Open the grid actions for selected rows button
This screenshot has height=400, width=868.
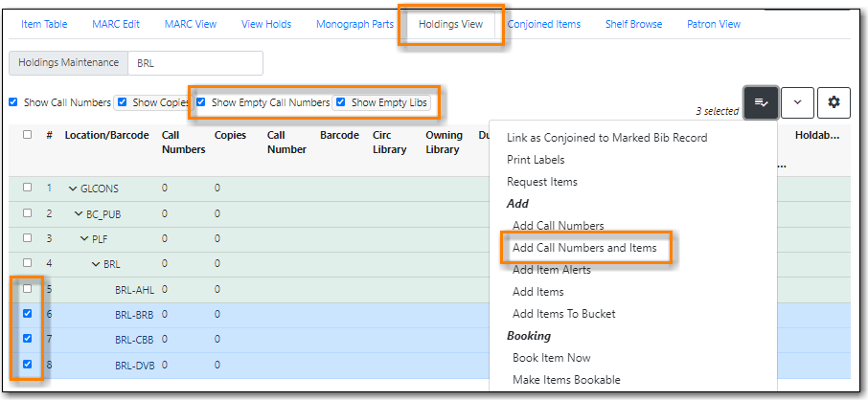point(761,102)
